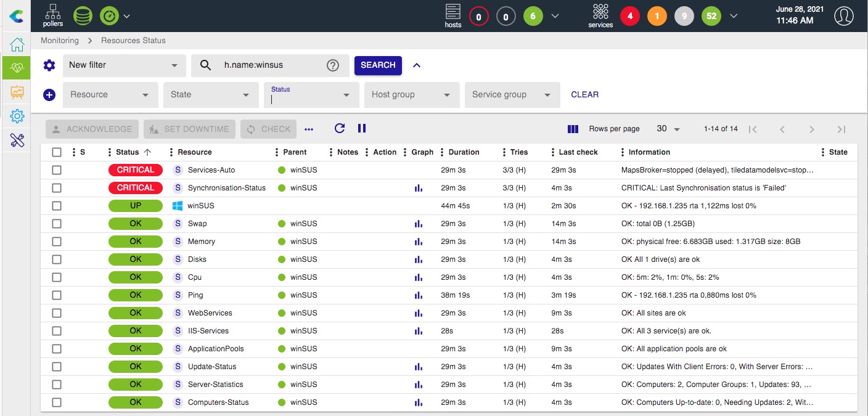Open the Host group filter dropdown
The image size is (868, 416).
pyautogui.click(x=411, y=95)
